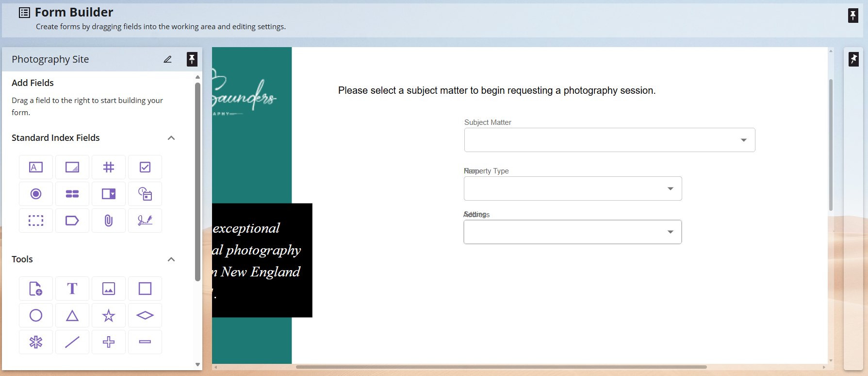Select the black italic text banner

[262, 260]
